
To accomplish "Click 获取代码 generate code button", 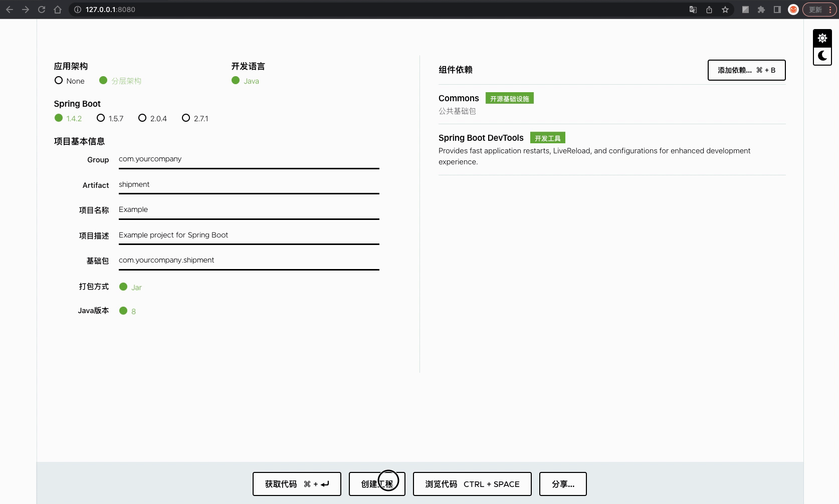I will 297,484.
